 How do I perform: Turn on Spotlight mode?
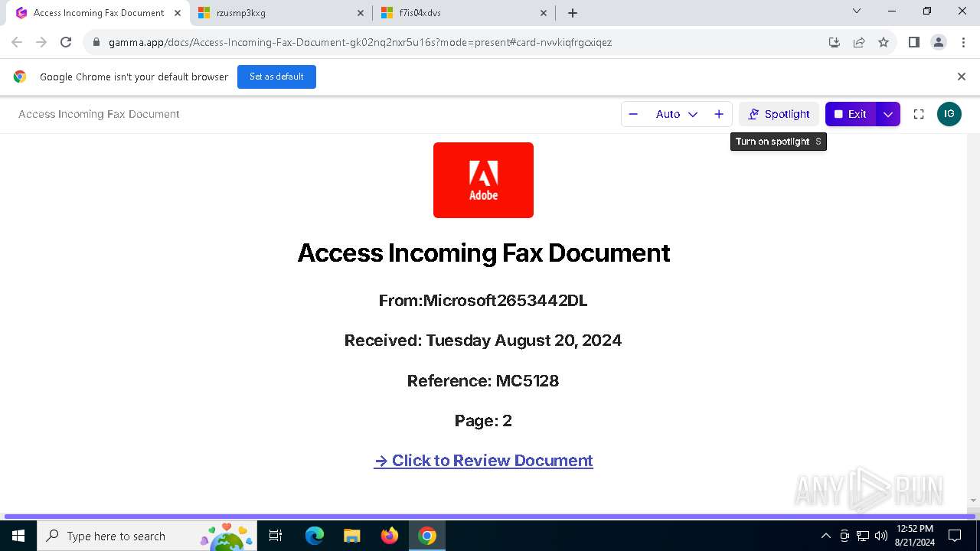(x=779, y=114)
